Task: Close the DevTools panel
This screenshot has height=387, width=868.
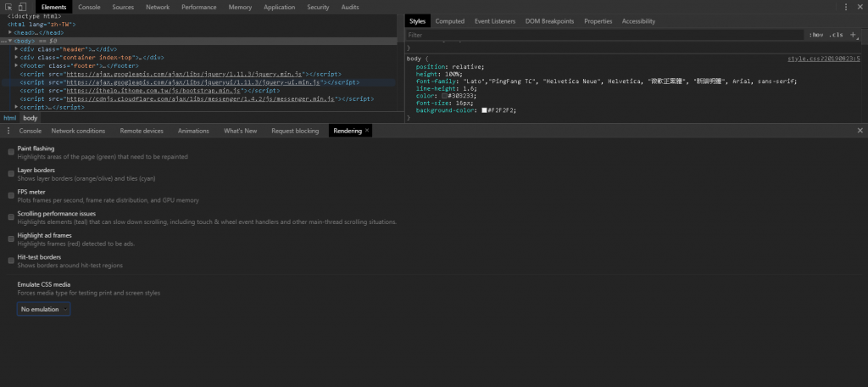Action: tap(860, 7)
